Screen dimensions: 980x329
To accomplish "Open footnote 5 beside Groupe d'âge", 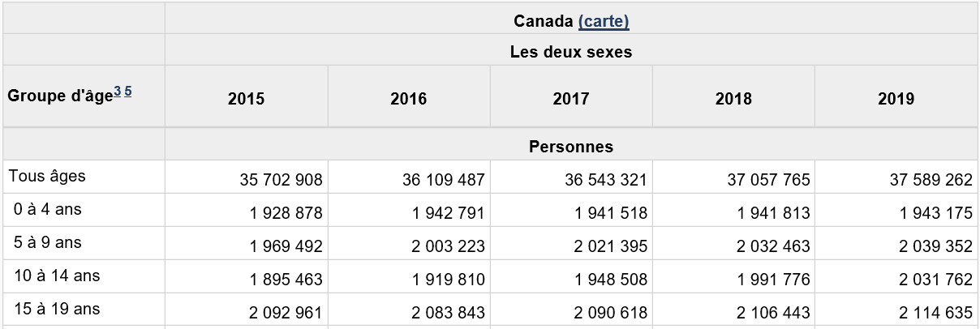I will pyautogui.click(x=128, y=92).
